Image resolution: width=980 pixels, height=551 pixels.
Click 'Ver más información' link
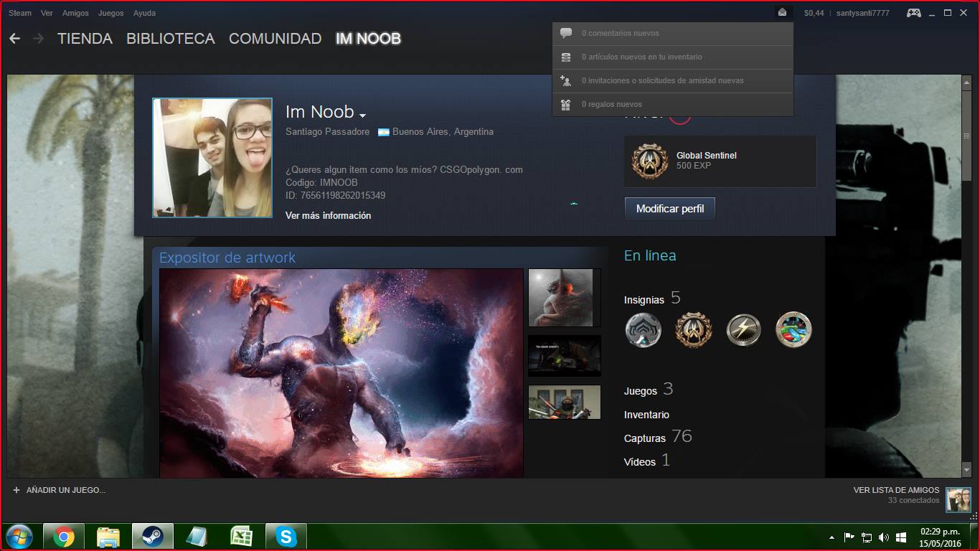pyautogui.click(x=328, y=215)
